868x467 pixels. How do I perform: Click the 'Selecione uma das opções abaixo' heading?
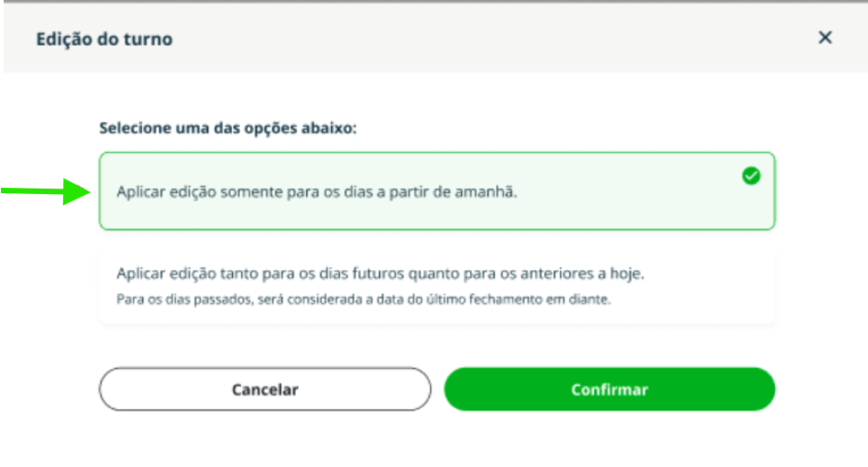click(x=227, y=128)
